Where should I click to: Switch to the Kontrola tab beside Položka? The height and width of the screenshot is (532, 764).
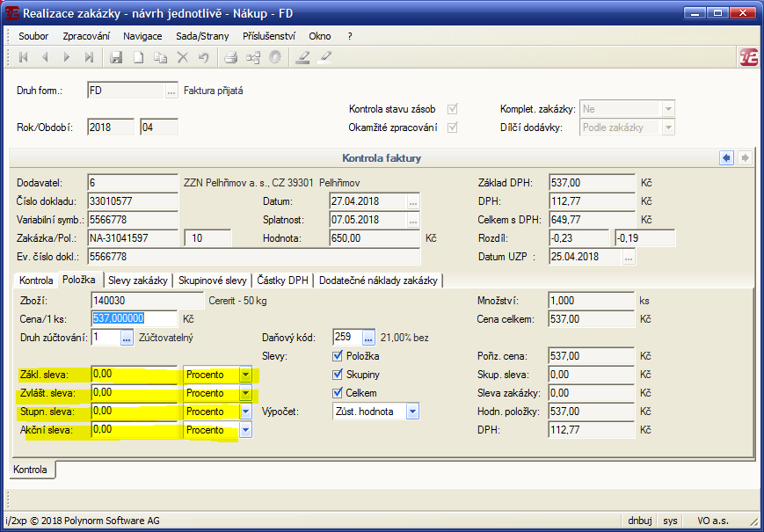tap(35, 281)
